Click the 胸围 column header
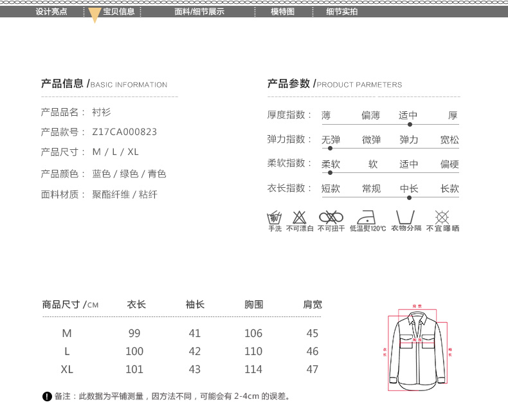Screen dimensions: 508x420 pyautogui.click(x=253, y=304)
